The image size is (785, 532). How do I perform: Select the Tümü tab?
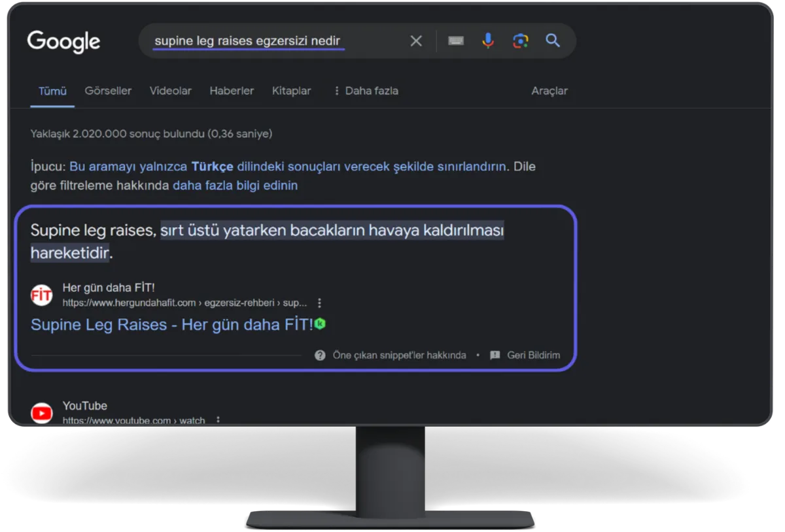click(x=52, y=91)
